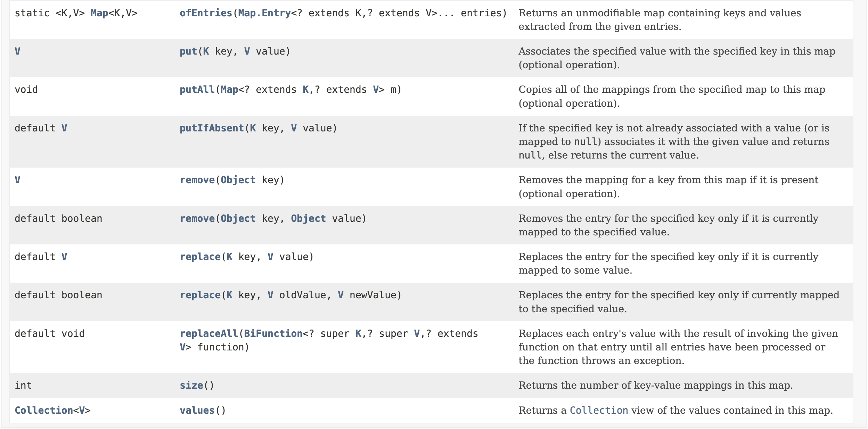
Task: Click Map.Entry parameter type in ofEntries
Action: [264, 13]
